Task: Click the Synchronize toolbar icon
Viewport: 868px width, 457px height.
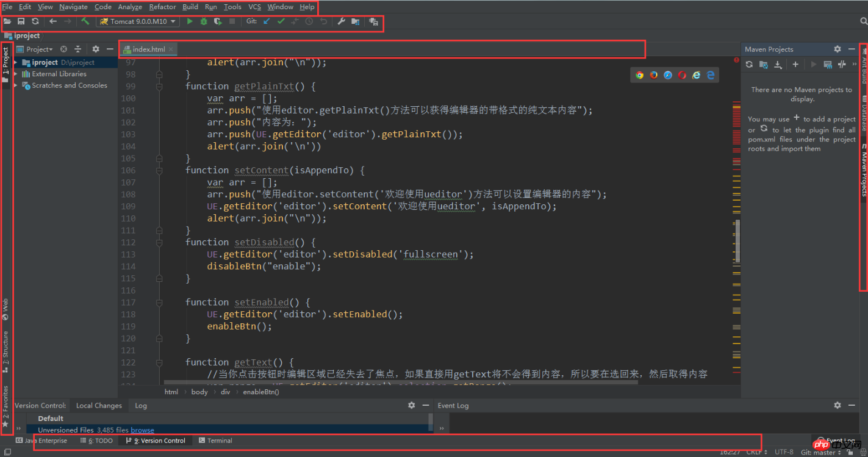Action: pyautogui.click(x=35, y=21)
